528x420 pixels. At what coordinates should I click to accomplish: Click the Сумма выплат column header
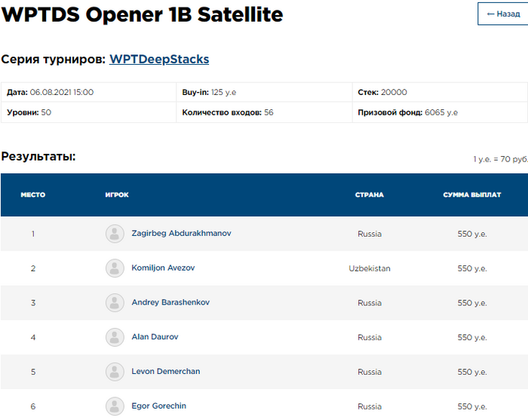tap(472, 195)
